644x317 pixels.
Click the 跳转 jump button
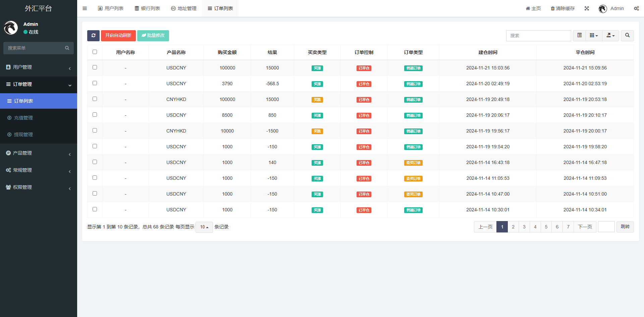[625, 227]
